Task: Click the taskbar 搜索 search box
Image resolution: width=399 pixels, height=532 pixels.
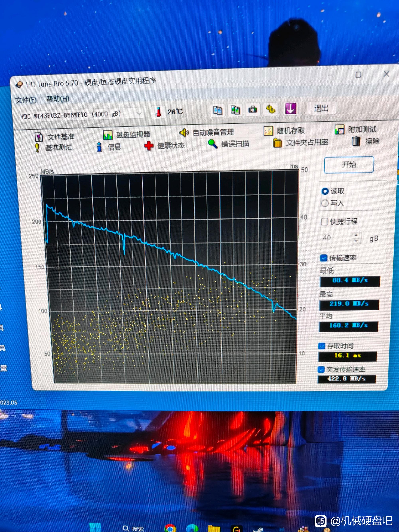Action: point(133,528)
